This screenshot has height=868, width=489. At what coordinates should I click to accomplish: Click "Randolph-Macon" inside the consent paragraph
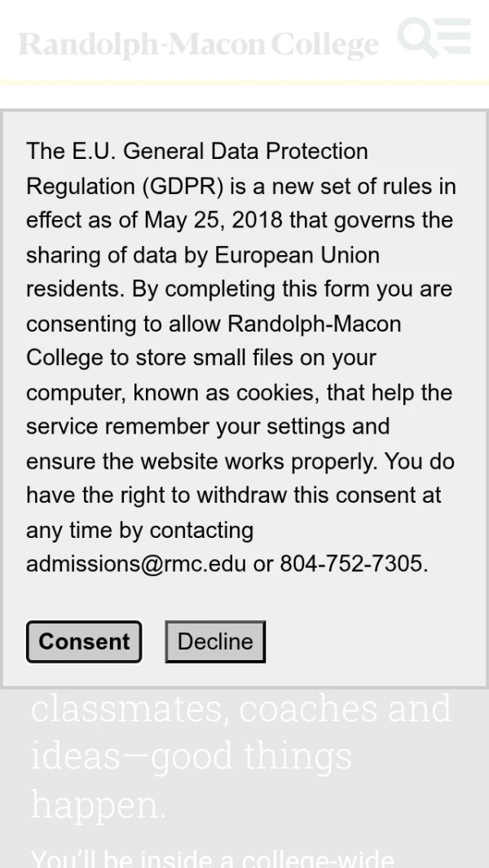314,324
